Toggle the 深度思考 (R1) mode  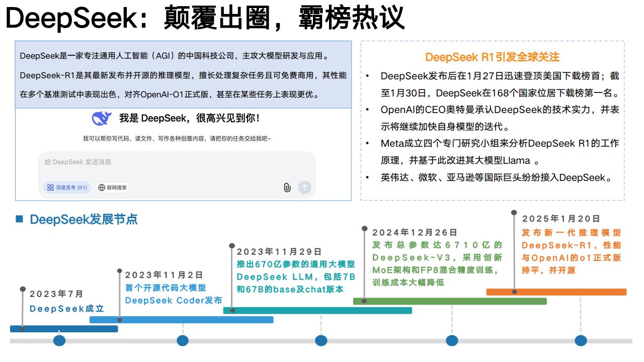(x=67, y=188)
